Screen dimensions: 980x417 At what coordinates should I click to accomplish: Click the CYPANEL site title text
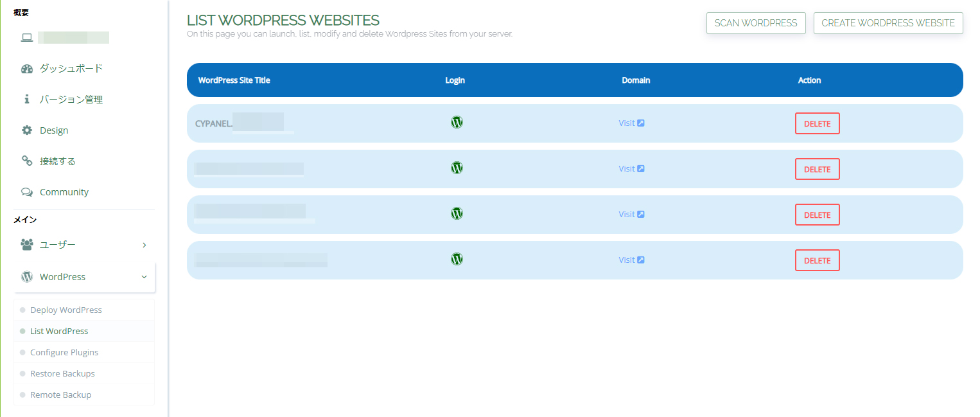click(x=213, y=123)
